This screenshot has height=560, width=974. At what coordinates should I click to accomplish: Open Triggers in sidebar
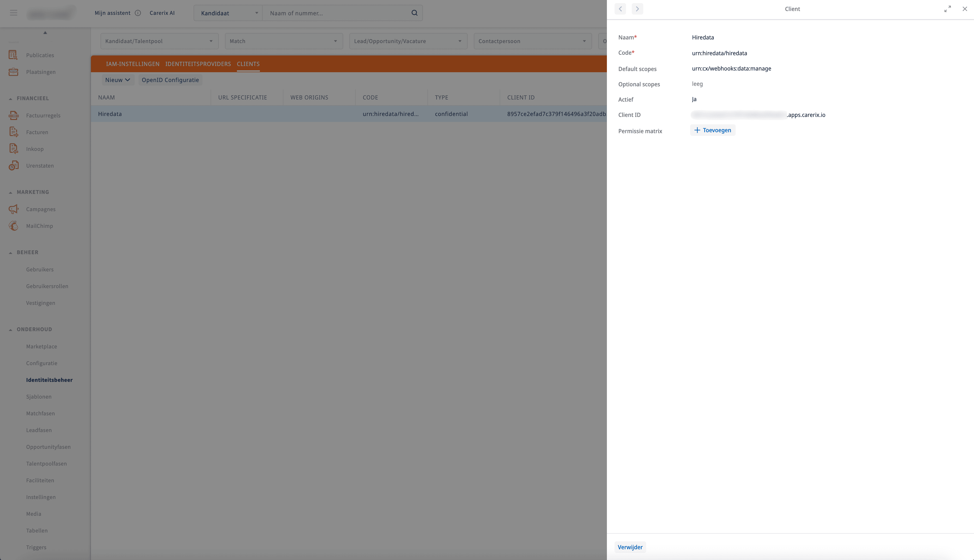click(x=36, y=547)
